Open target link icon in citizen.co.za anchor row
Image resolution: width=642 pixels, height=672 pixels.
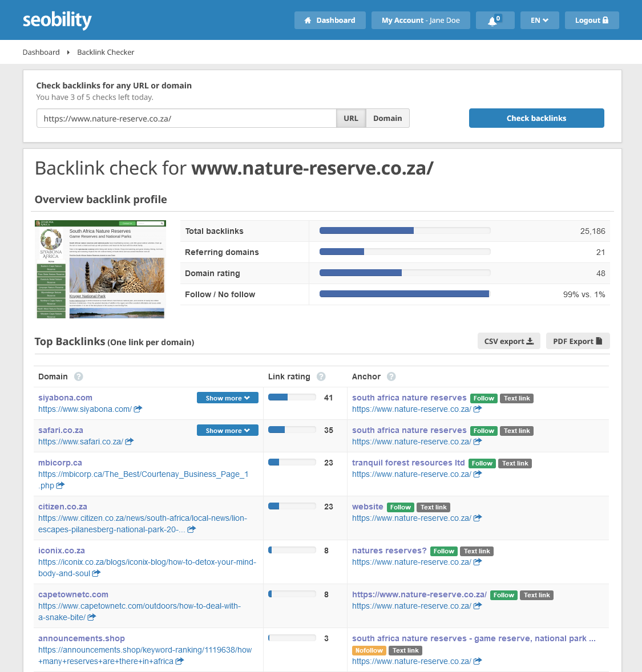[x=477, y=518]
